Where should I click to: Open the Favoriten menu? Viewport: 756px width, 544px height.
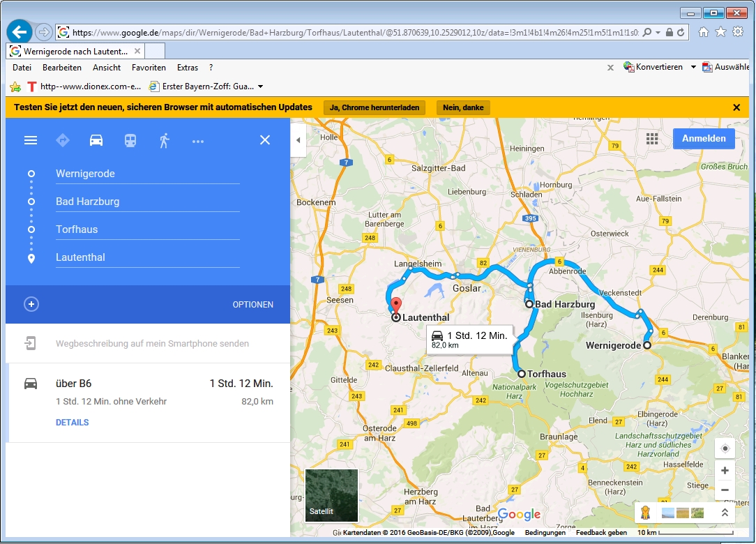tap(149, 68)
